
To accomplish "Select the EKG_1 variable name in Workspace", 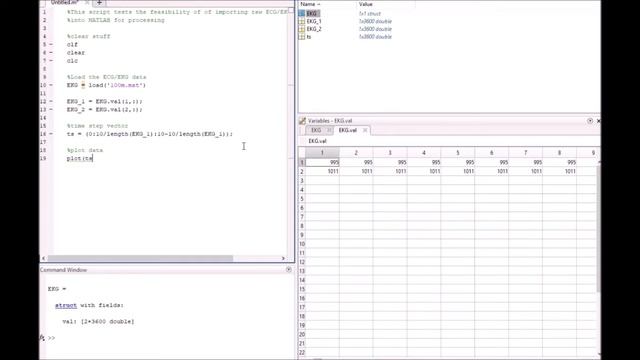I will click(x=314, y=21).
